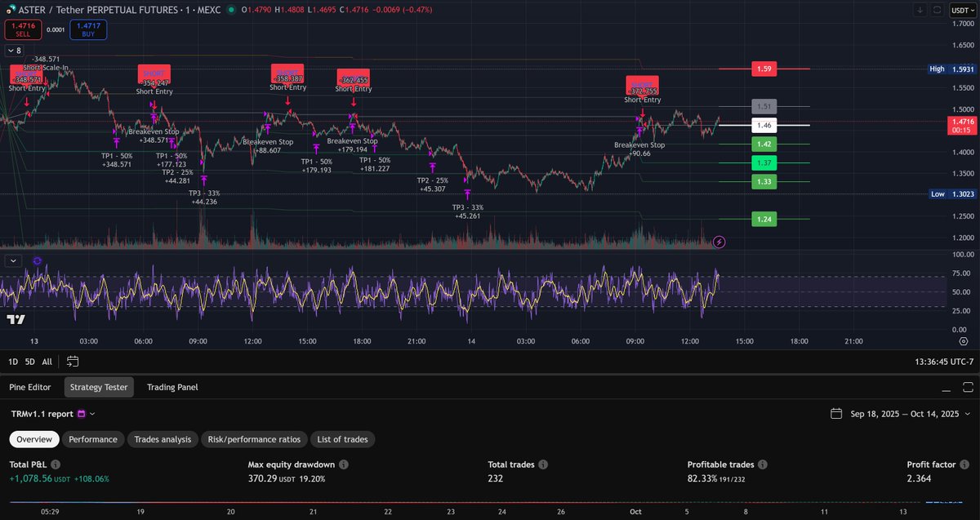The height and width of the screenshot is (520, 980).
Task: Click the TP2 - 25% +45.307 label
Action: coord(432,184)
